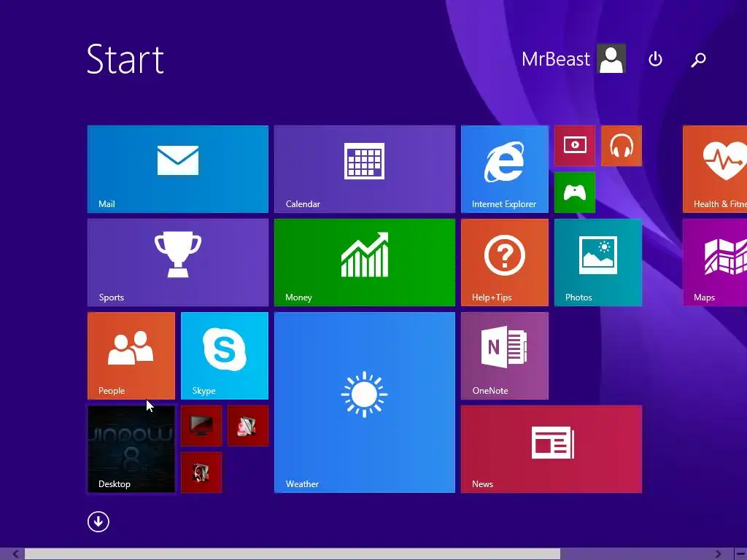This screenshot has height=560, width=747.
Task: Open the Calendar tile
Action: click(365, 169)
